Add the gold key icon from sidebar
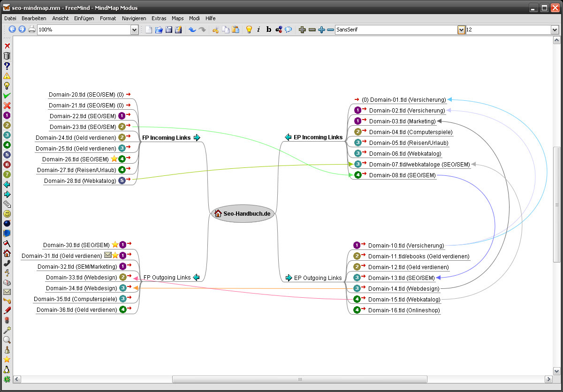 (7, 301)
